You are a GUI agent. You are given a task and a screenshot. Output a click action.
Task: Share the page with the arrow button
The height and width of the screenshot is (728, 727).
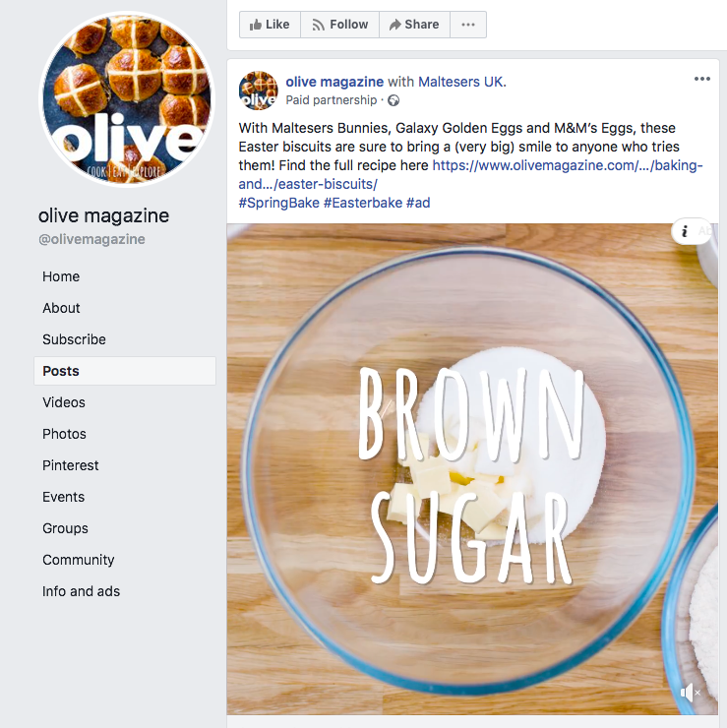tap(414, 25)
